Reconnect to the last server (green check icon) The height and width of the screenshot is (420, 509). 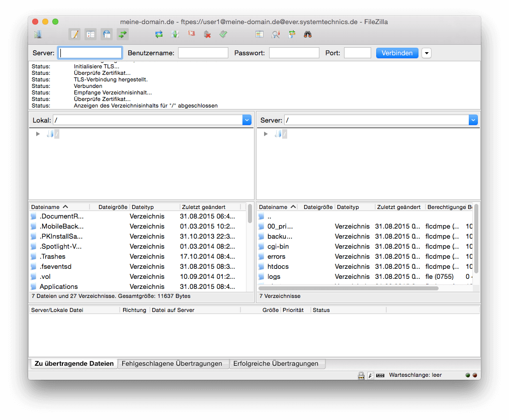tap(223, 34)
